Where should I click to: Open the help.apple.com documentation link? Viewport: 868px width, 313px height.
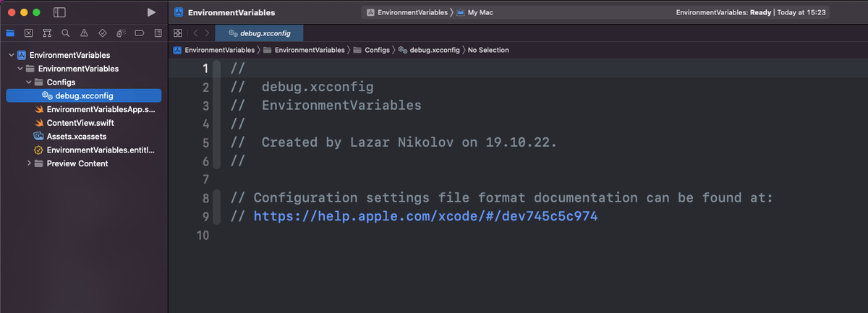coord(425,216)
